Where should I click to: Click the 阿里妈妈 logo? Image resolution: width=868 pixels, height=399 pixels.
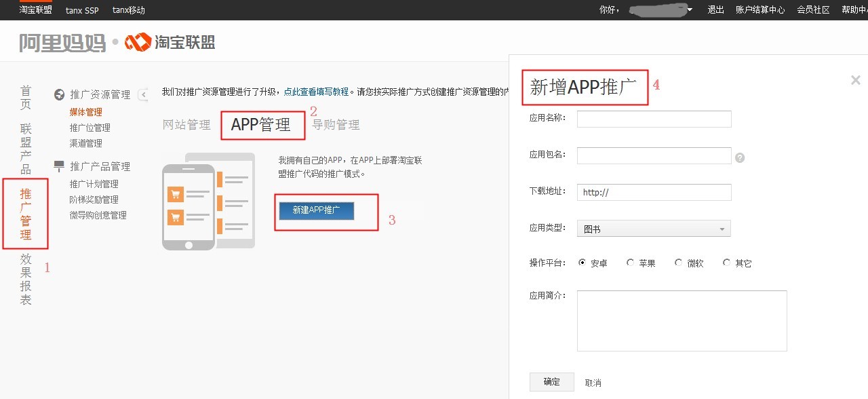click(62, 43)
